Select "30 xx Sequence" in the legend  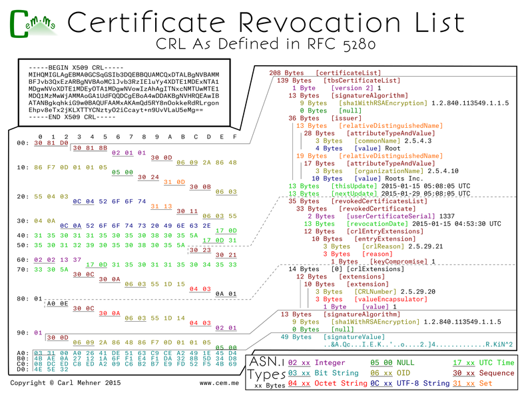(x=483, y=373)
